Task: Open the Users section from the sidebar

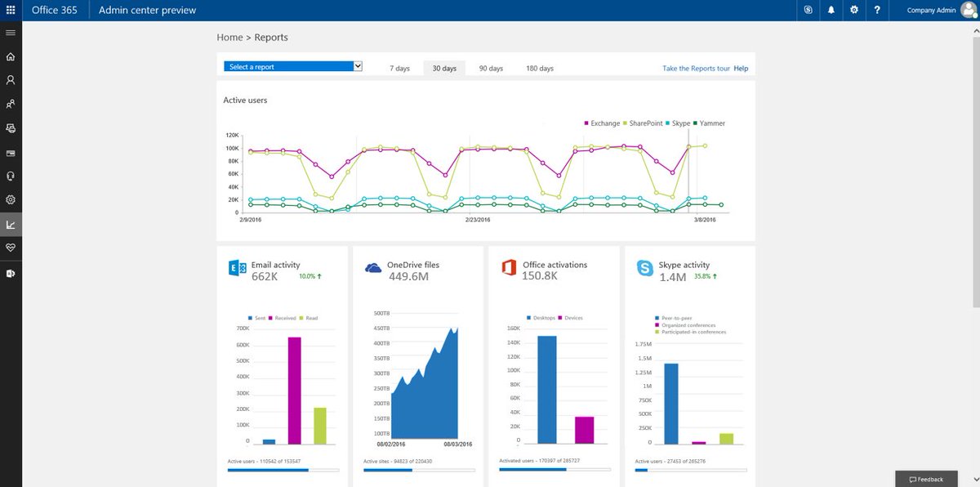Action: (11, 80)
